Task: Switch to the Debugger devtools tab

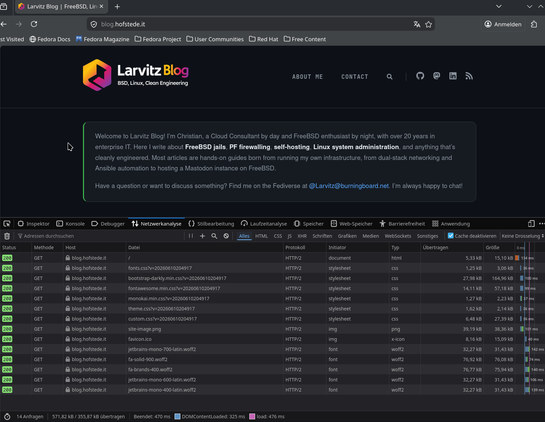Action: point(108,224)
